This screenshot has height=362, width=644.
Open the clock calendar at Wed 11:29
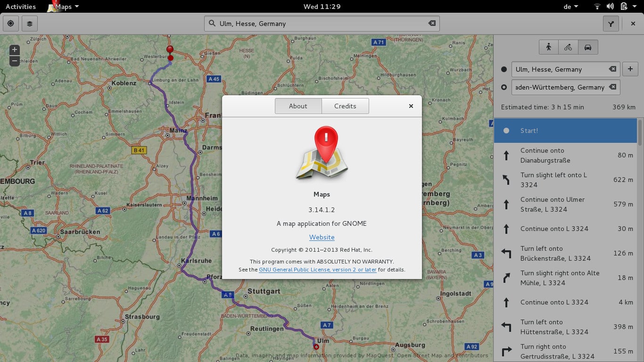click(322, 7)
